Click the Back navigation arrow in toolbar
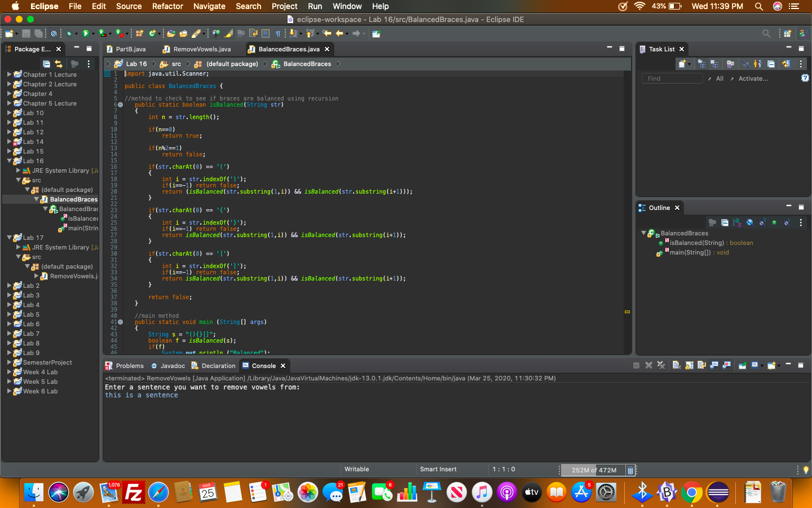 (339, 33)
